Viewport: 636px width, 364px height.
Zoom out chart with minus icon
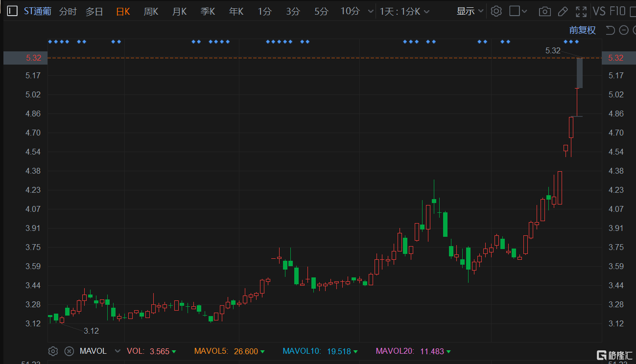[x=623, y=30]
